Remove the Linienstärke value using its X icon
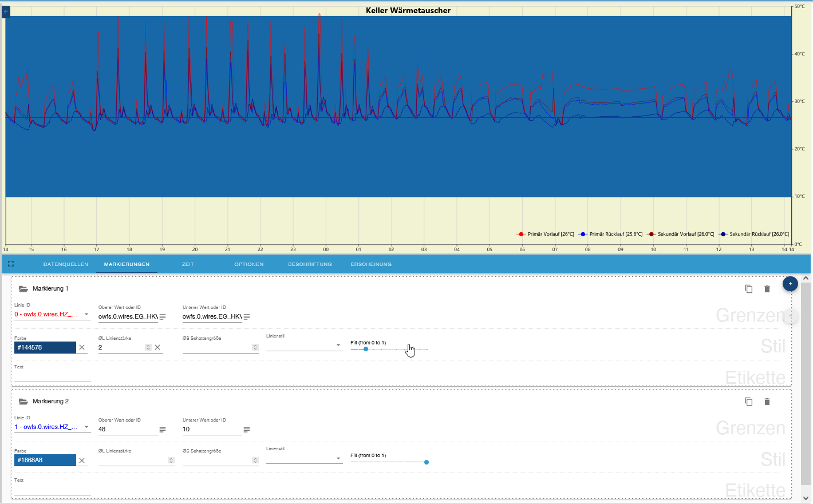 pos(157,347)
